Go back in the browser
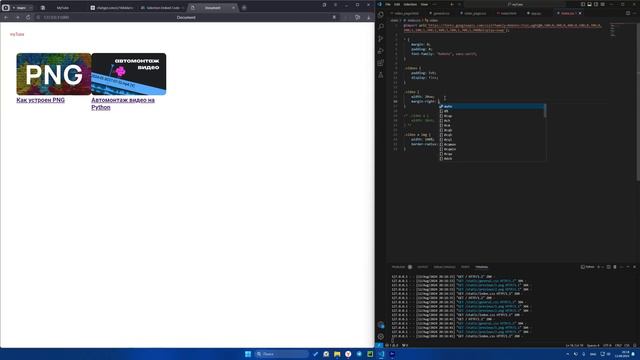This screenshot has width=640, height=360. coord(6,18)
